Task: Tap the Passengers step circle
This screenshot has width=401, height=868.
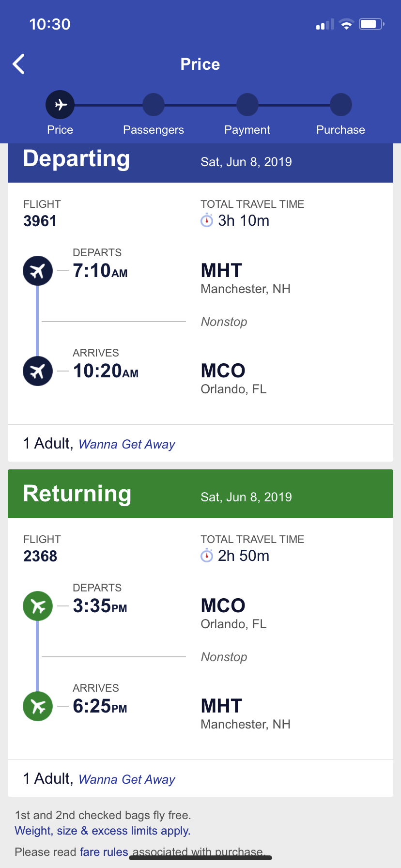Action: pos(154,105)
